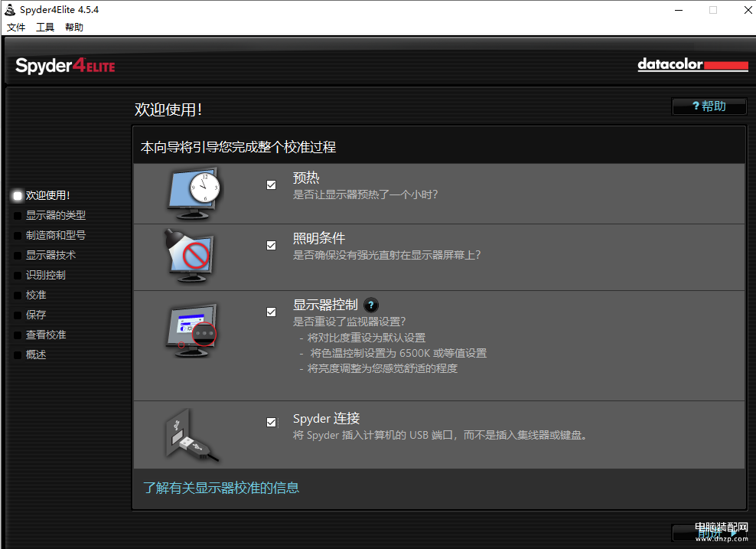This screenshot has height=549, width=756.
Task: Minimize the Spyder4Elite window
Action: point(679,10)
